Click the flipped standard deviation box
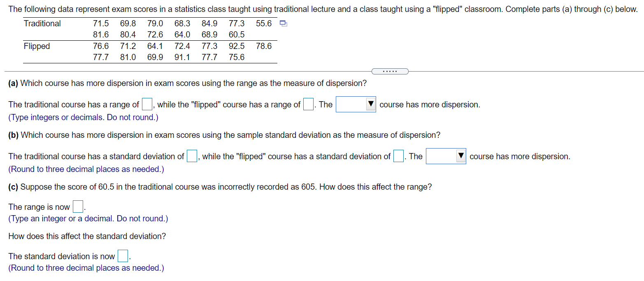The height and width of the screenshot is (281, 644). point(398,156)
